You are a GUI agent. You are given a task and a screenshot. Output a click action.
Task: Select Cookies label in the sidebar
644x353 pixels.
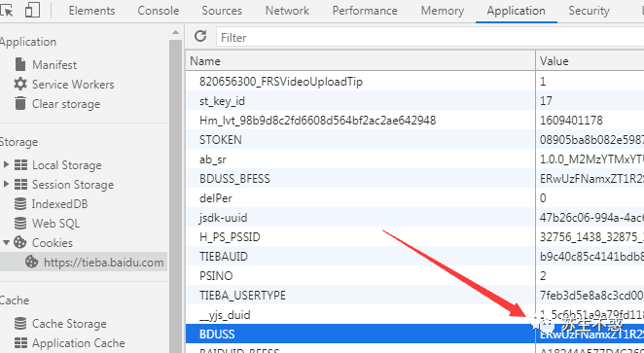tap(53, 243)
